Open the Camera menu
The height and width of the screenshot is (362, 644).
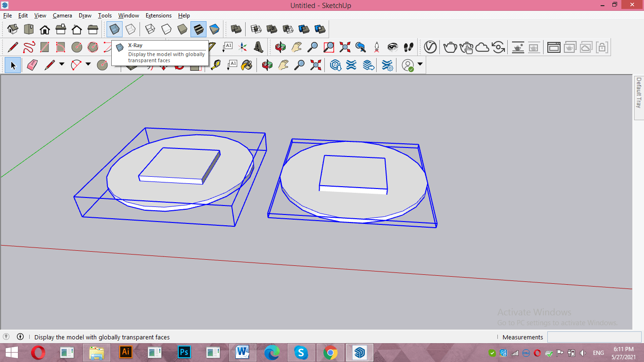[62, 16]
